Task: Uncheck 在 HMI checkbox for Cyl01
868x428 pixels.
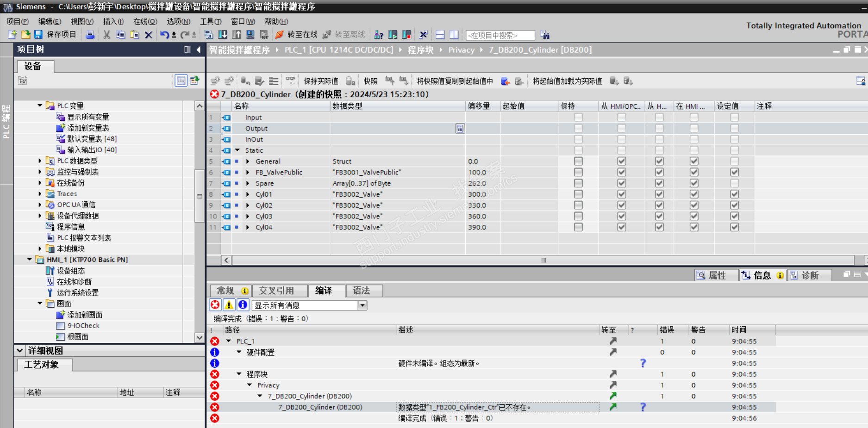Action: tap(694, 194)
